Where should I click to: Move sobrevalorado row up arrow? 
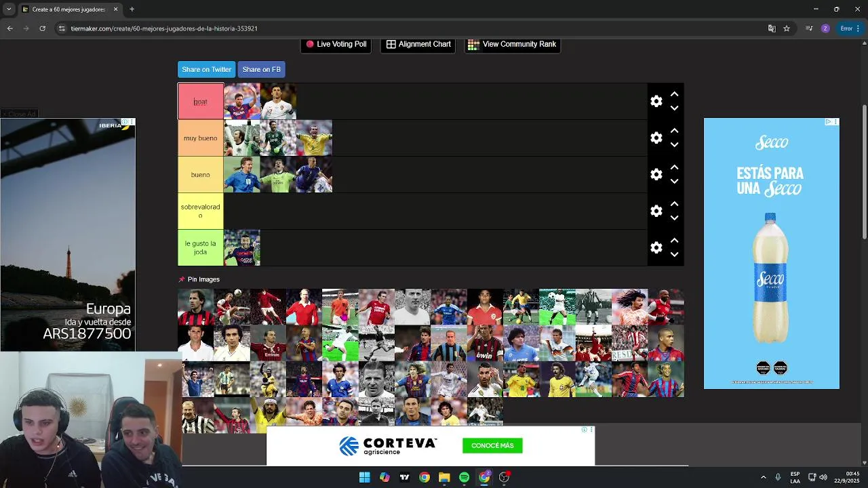click(674, 204)
